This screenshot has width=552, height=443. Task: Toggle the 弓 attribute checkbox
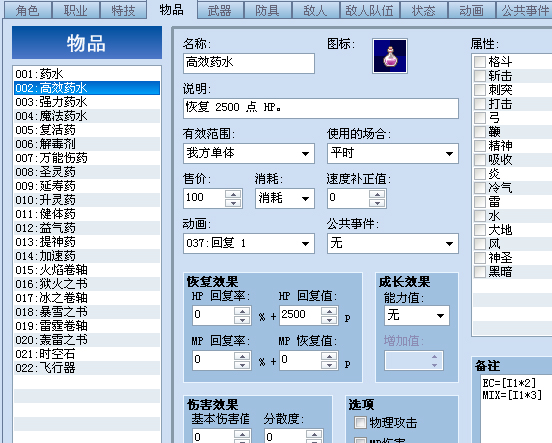coord(479,118)
